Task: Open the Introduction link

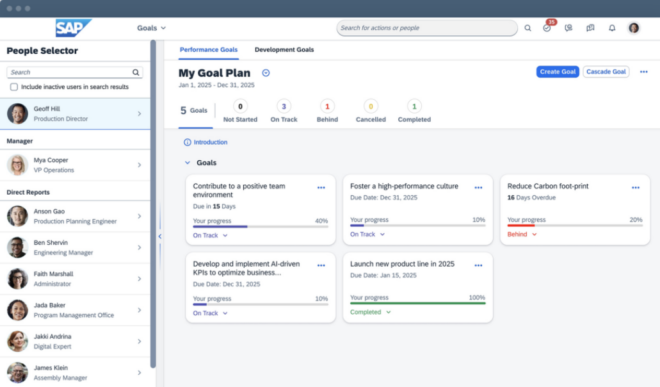Action: coord(206,142)
